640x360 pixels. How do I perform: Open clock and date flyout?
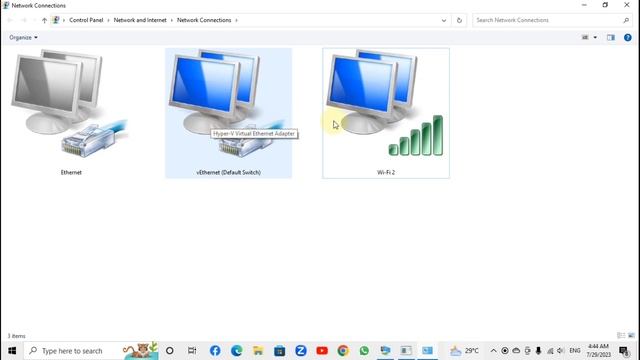pyautogui.click(x=598, y=351)
